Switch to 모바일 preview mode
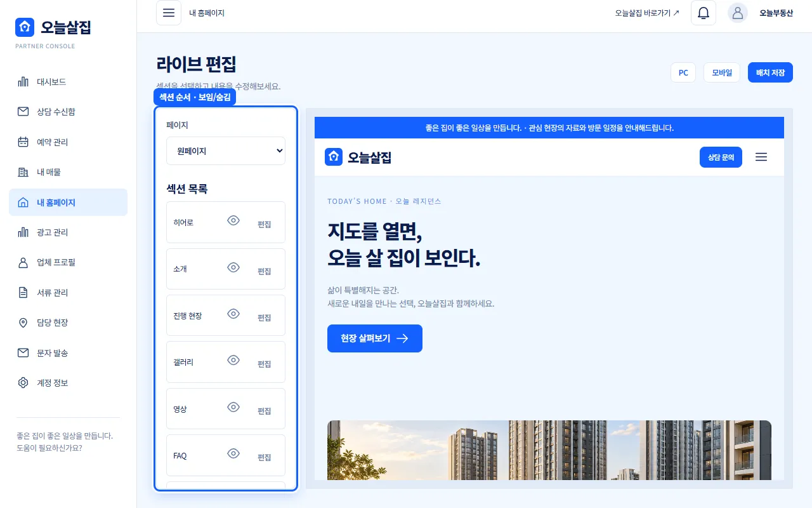The height and width of the screenshot is (508, 812). click(722, 72)
